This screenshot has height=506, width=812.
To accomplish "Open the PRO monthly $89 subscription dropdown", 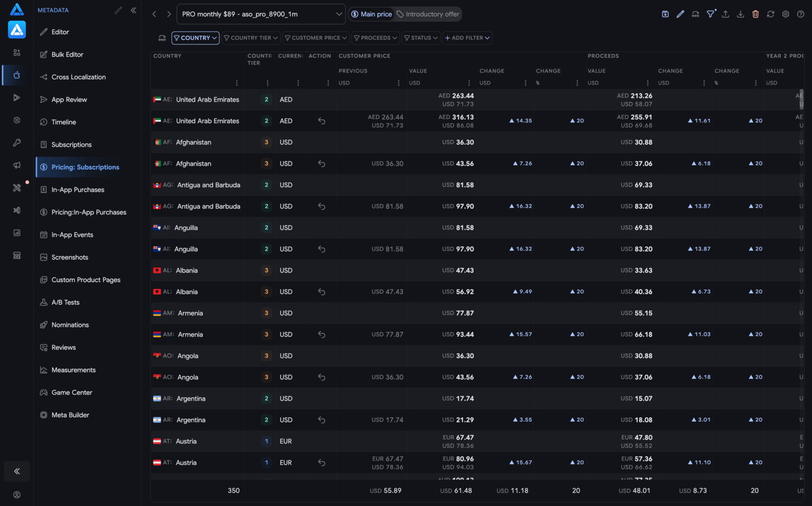I will pos(261,14).
